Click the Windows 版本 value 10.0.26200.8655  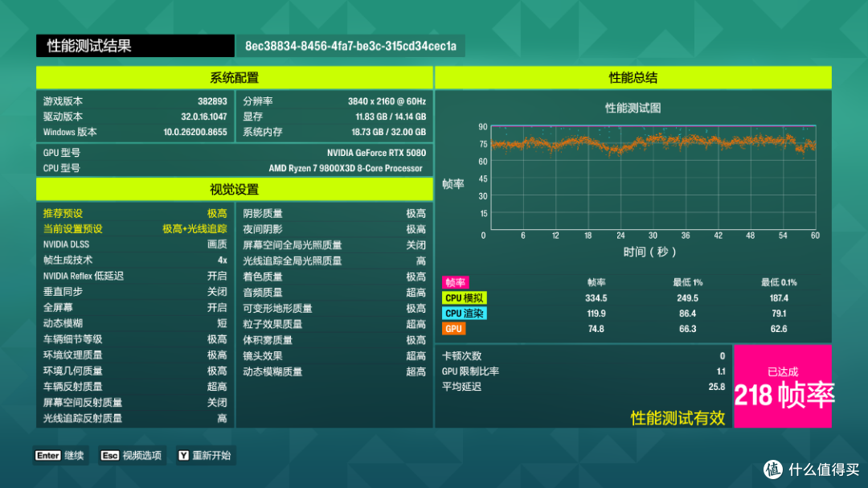194,133
